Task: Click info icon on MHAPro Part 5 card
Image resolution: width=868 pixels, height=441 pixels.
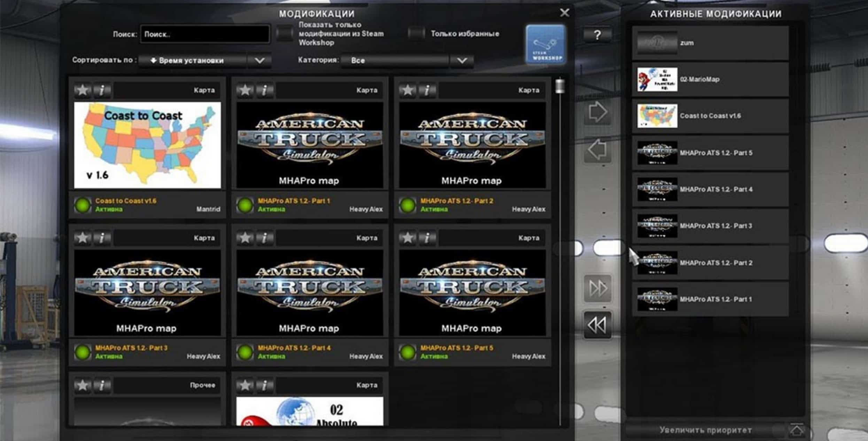Action: coord(427,238)
